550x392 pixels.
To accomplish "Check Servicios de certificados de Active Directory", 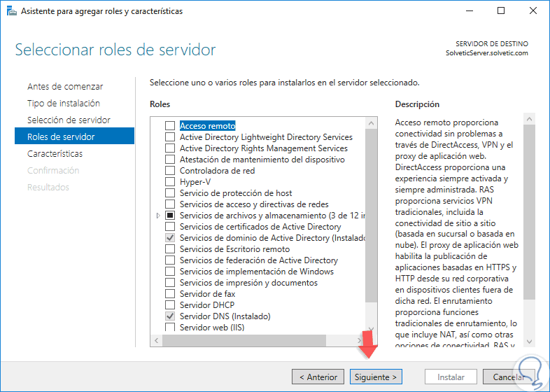I will pyautogui.click(x=170, y=226).
